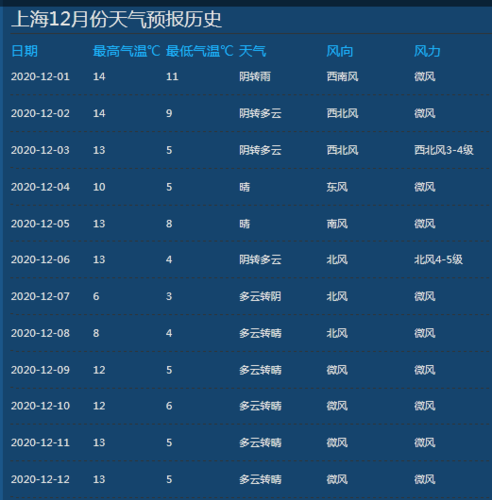The width and height of the screenshot is (492, 500).
Task: Click 阴转多云 weather in 2020-12-03 row
Action: pos(260,150)
